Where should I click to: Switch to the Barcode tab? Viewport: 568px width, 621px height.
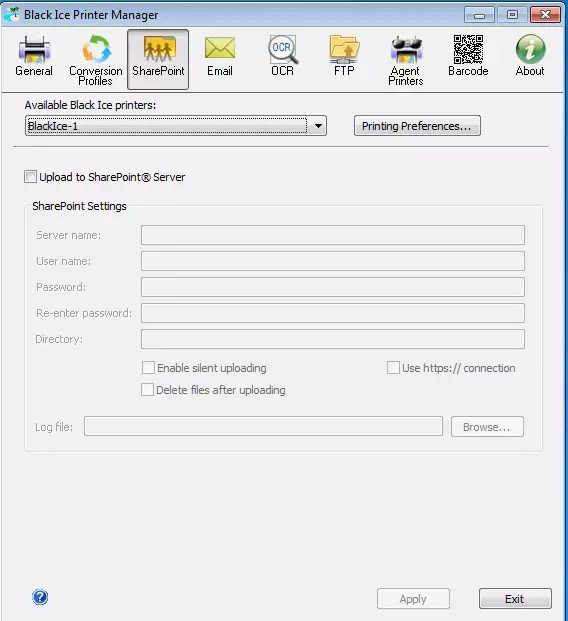468,56
